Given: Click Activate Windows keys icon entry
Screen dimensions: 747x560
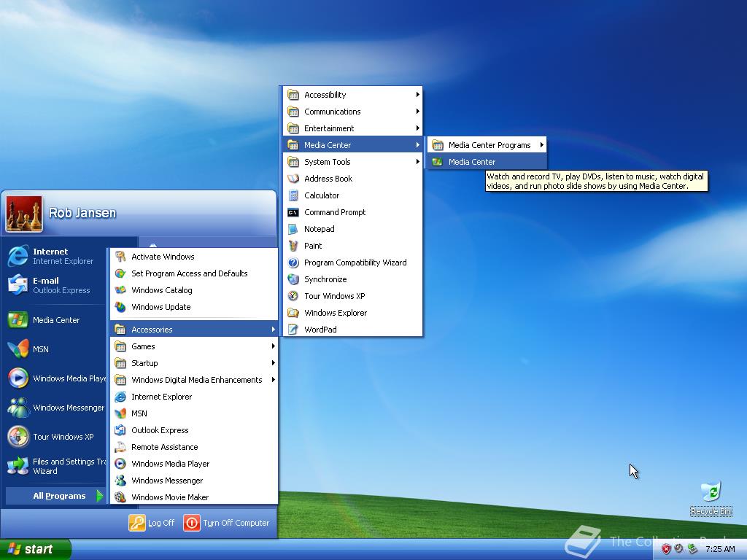Looking at the screenshot, I should pyautogui.click(x=194, y=257).
